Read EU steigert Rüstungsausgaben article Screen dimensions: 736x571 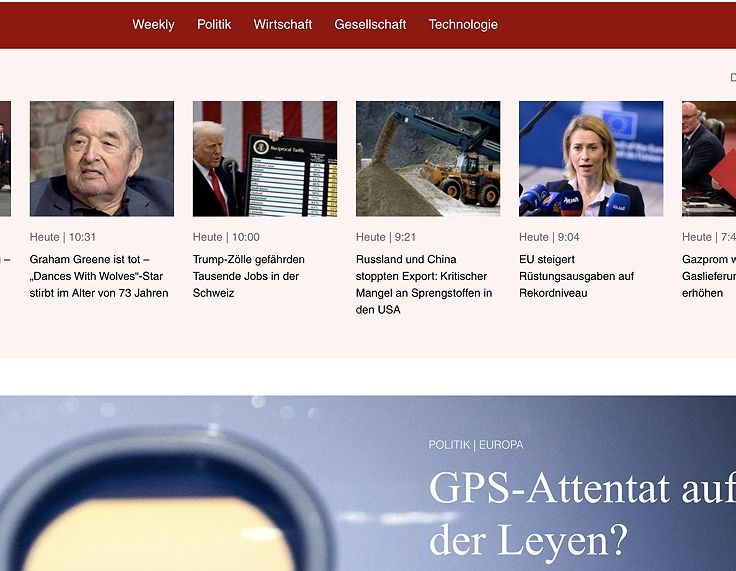click(x=576, y=276)
